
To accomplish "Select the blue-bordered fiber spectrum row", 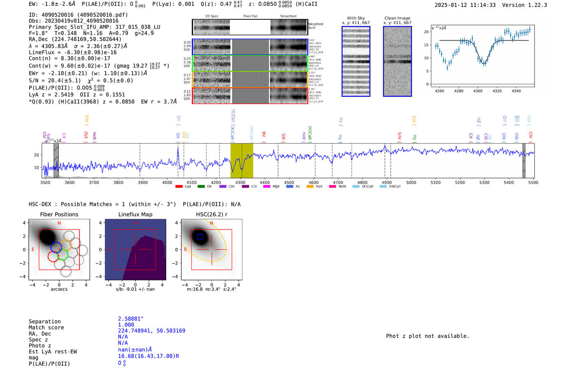I will point(250,47).
